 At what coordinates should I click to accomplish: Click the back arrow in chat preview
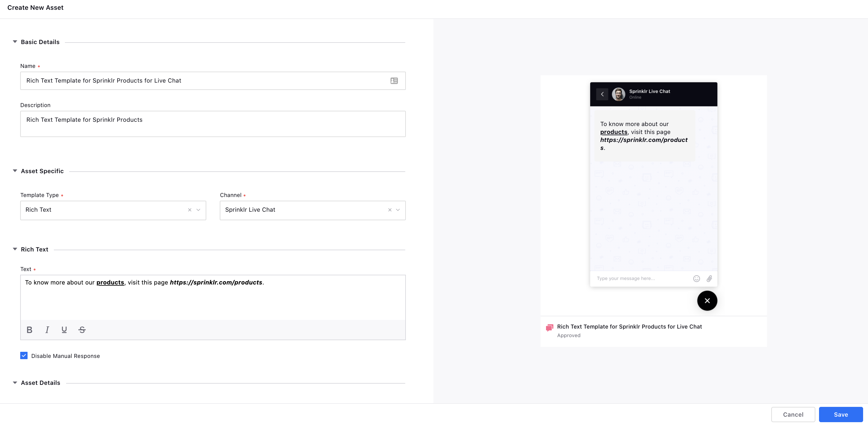tap(602, 94)
